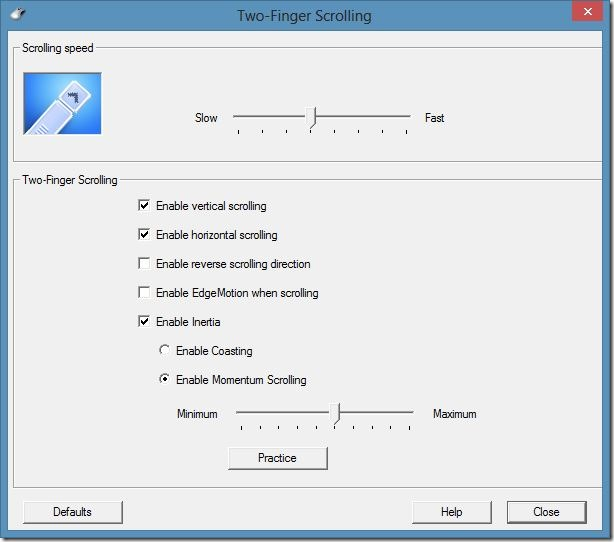
Task: Click scrolling speed track near Fast end
Action: (400, 116)
